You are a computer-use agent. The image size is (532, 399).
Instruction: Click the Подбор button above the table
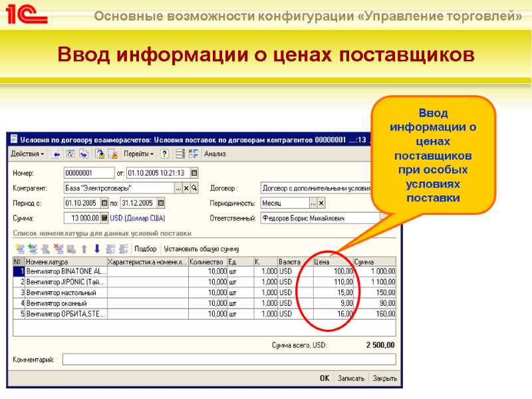click(x=145, y=247)
